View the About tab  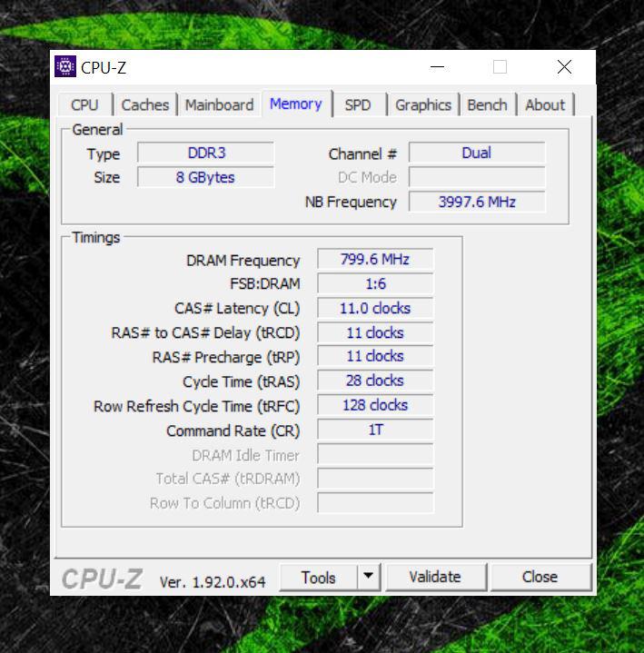pyautogui.click(x=545, y=104)
